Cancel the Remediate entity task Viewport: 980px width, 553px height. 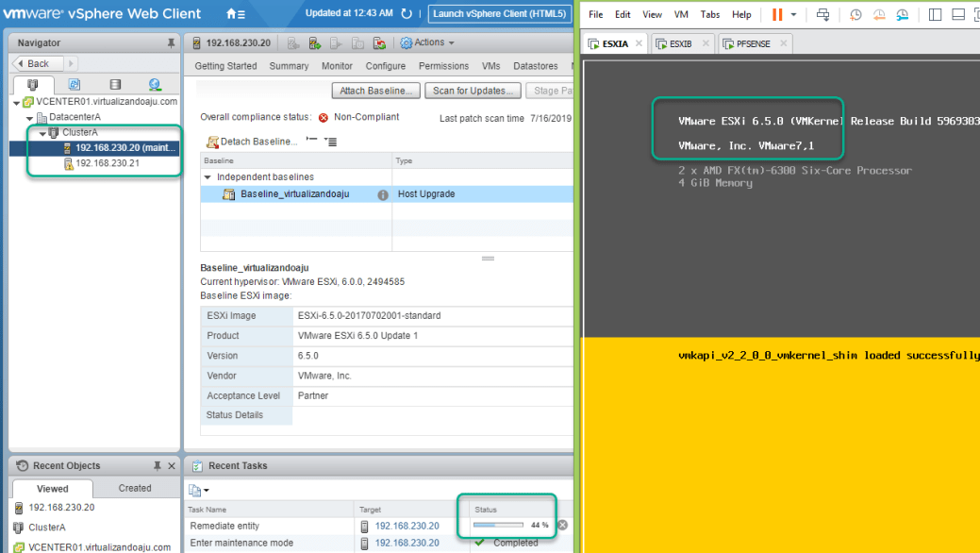562,526
